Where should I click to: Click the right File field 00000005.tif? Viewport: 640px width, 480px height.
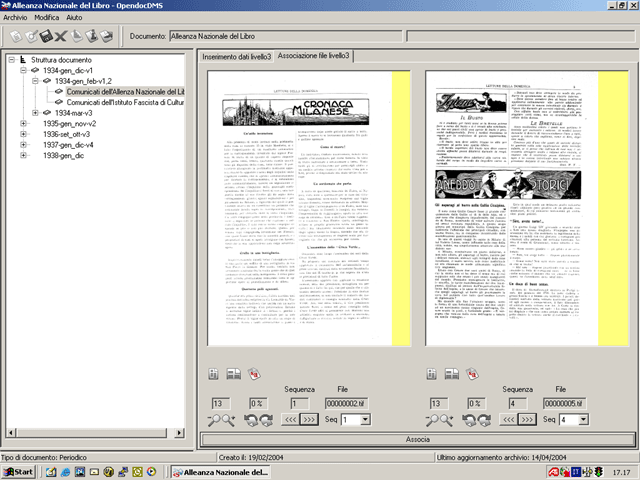click(x=565, y=404)
